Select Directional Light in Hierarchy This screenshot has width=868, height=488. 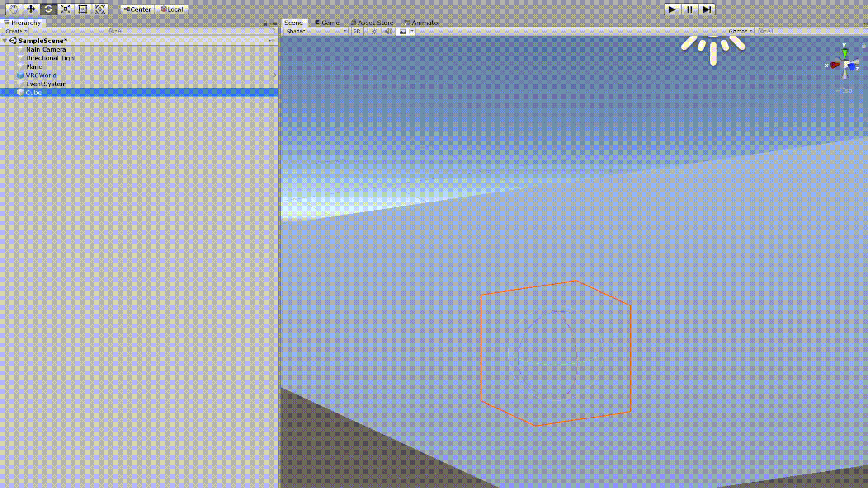pyautogui.click(x=51, y=58)
